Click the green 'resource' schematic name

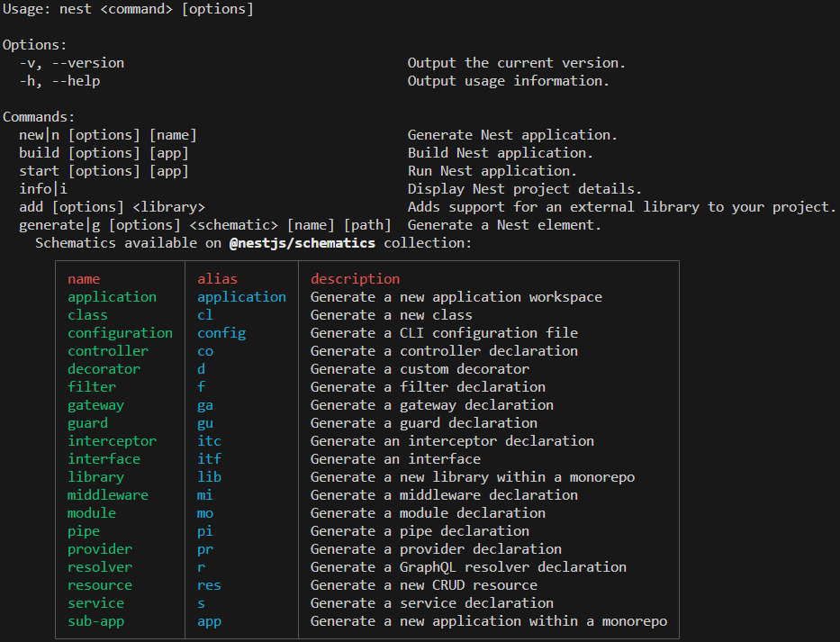click(100, 585)
